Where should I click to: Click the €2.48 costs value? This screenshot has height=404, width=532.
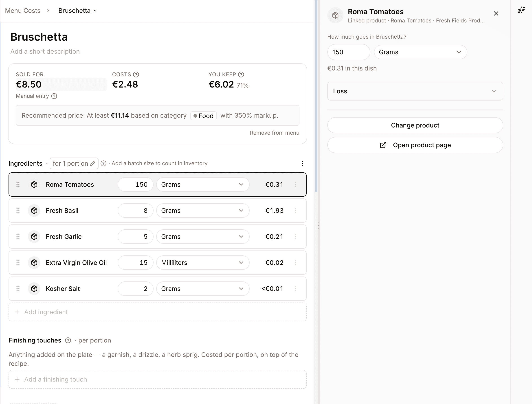point(125,84)
